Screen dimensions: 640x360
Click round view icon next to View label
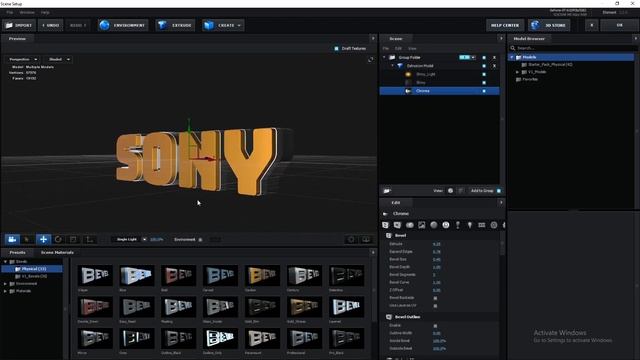(450, 191)
